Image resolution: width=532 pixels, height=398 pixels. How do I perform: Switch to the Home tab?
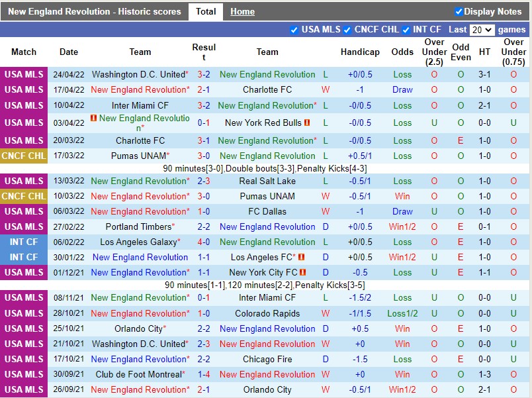point(242,11)
